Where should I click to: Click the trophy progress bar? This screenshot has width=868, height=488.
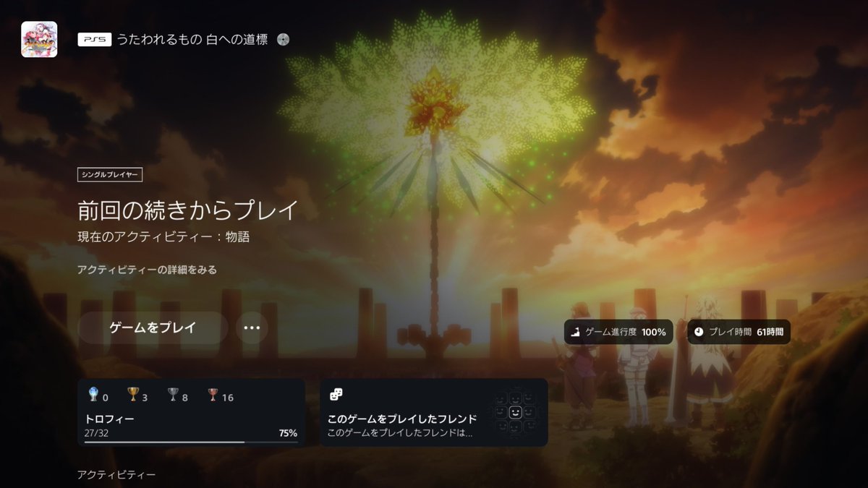point(191,441)
